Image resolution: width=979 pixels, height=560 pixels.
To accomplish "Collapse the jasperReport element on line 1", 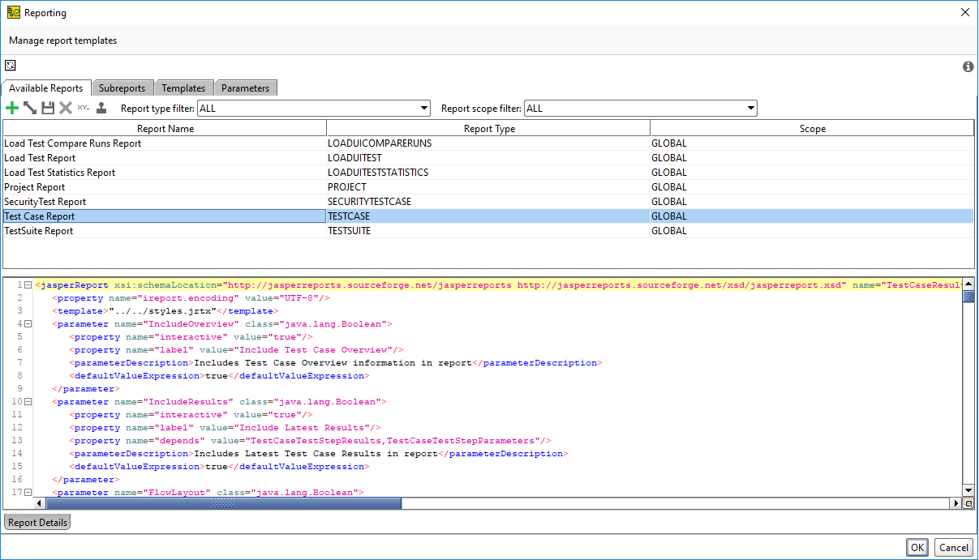I will pyautogui.click(x=27, y=284).
